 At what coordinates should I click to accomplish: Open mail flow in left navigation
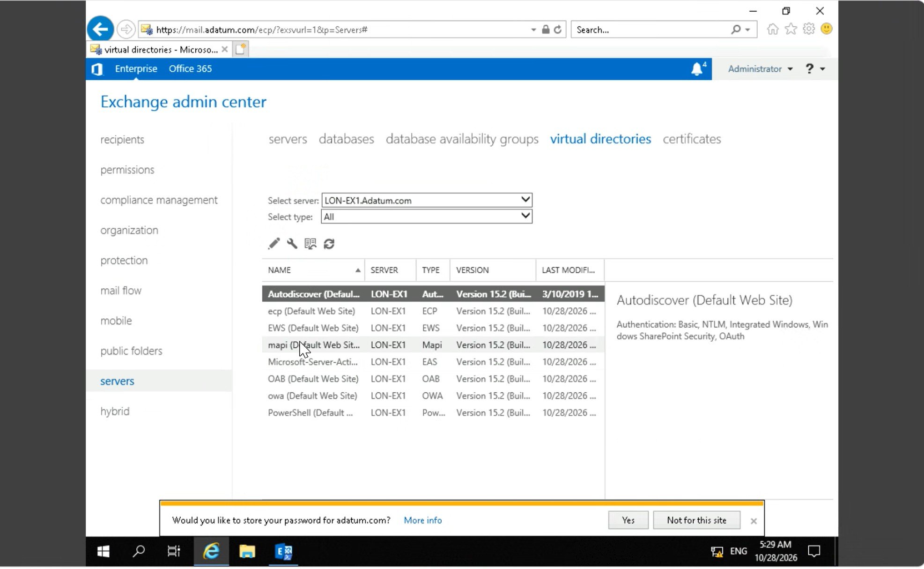click(x=121, y=291)
